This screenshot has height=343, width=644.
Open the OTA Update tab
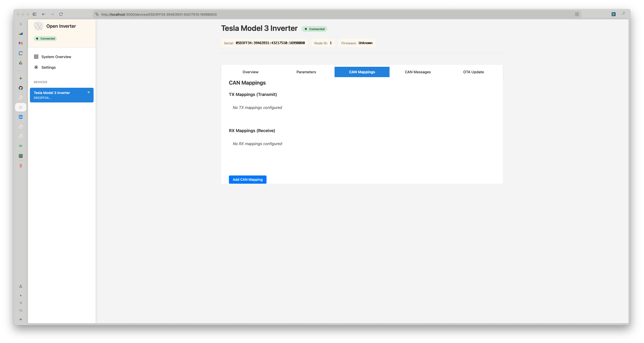point(473,72)
